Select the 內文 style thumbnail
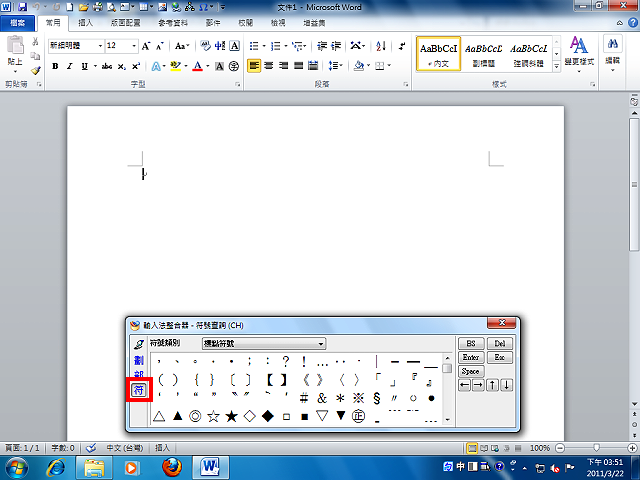The width and height of the screenshot is (640, 480). [439, 54]
